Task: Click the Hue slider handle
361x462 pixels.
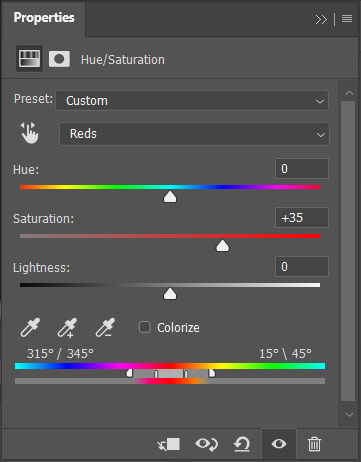Action: point(170,197)
